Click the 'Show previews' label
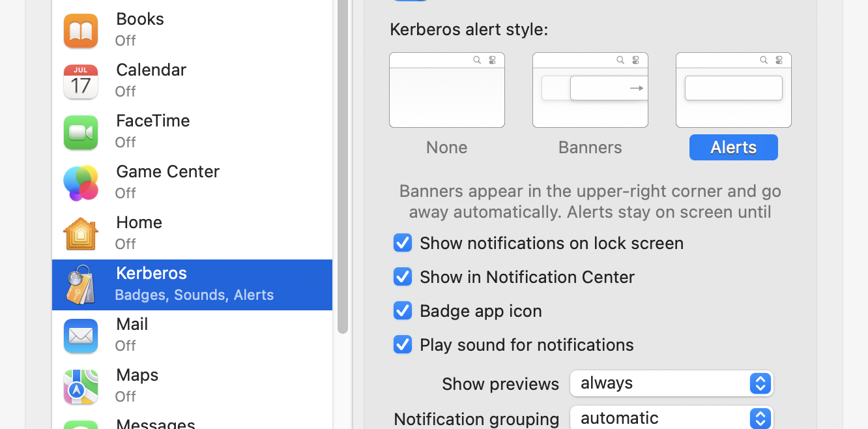The image size is (868, 429). point(500,384)
